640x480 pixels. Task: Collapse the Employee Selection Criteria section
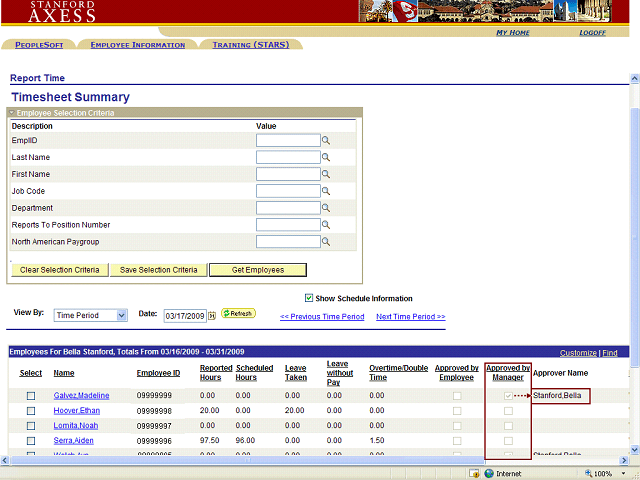(12, 113)
